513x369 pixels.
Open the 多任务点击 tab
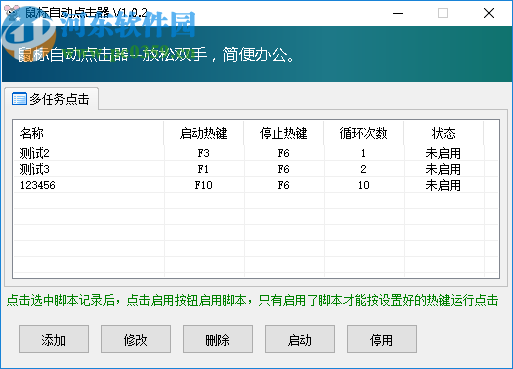51,99
